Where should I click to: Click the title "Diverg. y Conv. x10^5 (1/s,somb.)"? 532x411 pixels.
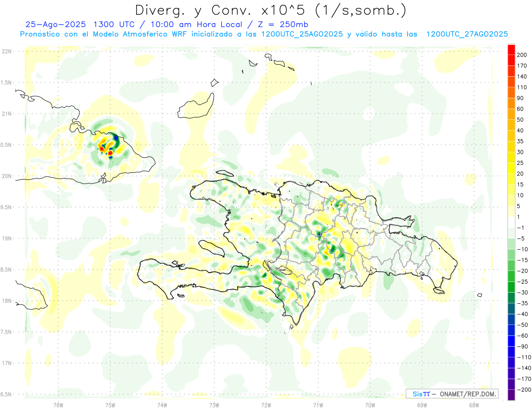[270, 10]
